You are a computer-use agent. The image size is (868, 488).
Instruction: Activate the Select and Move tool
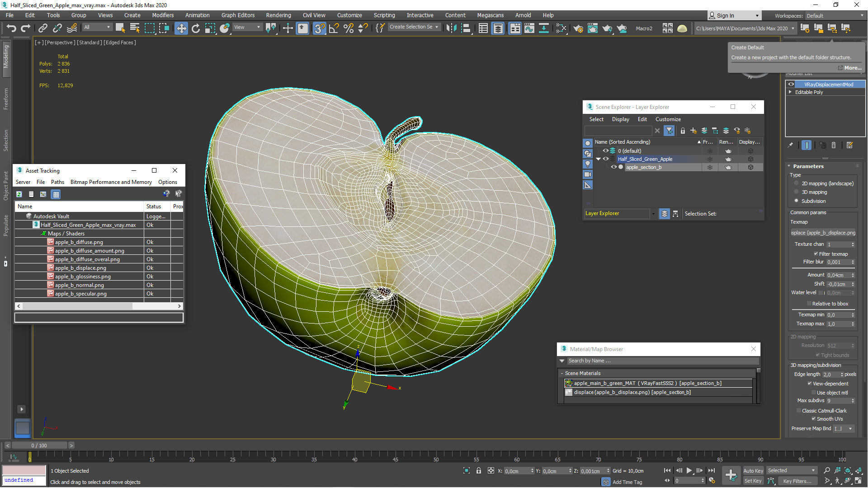pos(181,28)
